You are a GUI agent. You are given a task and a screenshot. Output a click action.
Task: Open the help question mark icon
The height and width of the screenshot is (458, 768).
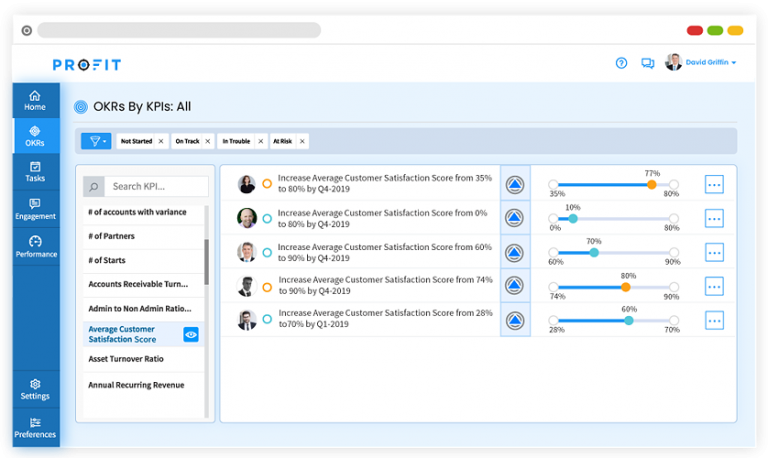tap(621, 63)
